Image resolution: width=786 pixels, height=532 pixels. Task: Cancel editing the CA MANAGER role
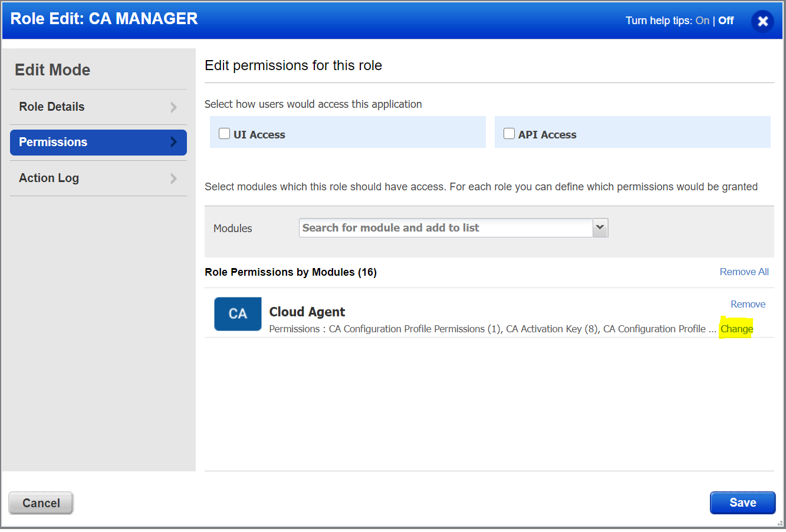pos(40,503)
